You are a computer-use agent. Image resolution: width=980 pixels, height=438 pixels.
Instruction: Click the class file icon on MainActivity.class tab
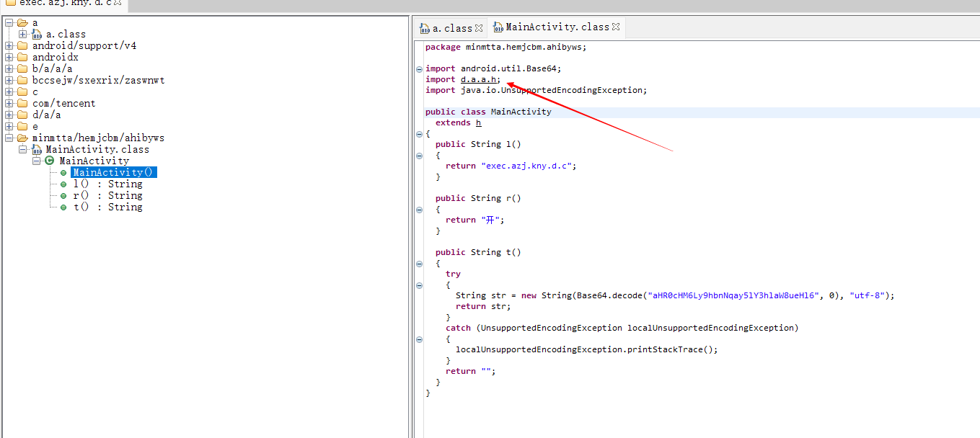click(x=498, y=27)
